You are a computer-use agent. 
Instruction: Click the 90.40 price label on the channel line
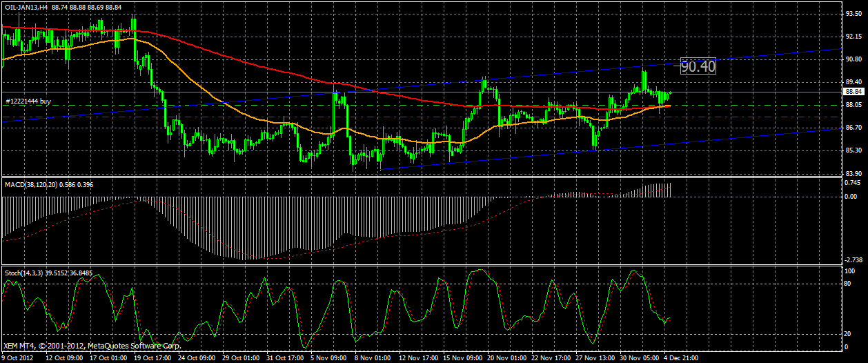(x=698, y=66)
